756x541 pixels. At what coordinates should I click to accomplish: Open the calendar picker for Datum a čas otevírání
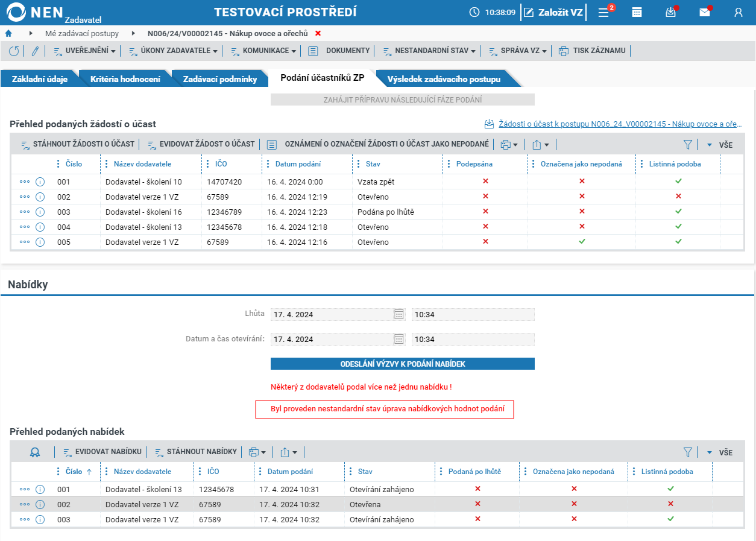399,339
